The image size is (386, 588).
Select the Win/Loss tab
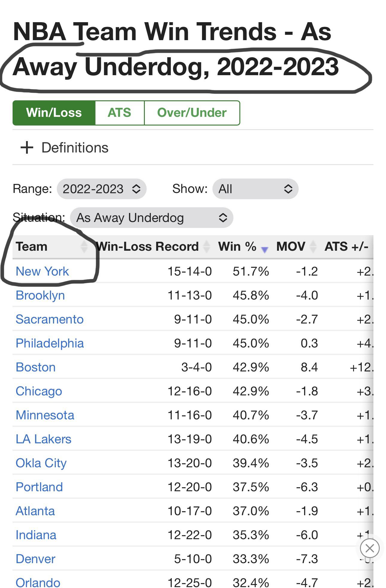54,113
